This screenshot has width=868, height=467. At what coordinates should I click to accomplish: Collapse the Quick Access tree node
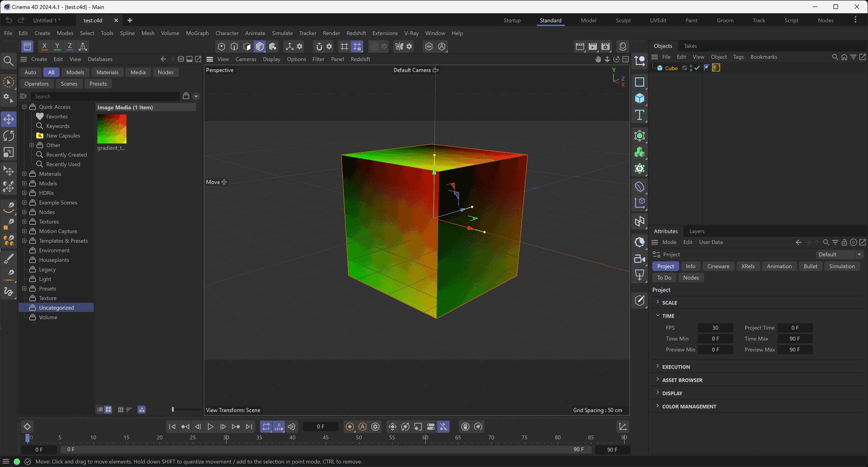[24, 107]
